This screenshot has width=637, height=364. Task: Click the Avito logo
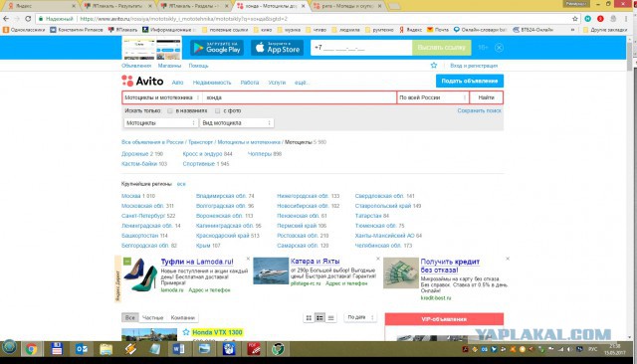tap(142, 82)
